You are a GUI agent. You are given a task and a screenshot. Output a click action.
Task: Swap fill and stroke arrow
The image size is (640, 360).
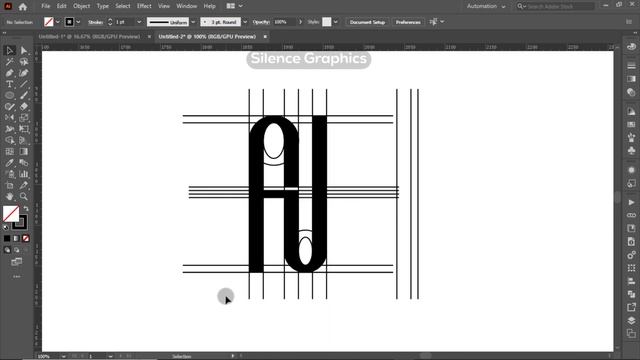click(x=26, y=208)
